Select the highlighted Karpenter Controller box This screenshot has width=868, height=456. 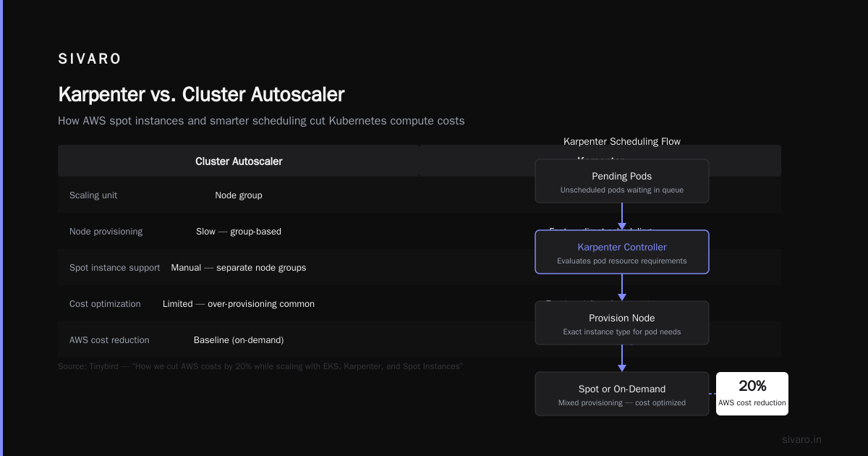pos(622,252)
